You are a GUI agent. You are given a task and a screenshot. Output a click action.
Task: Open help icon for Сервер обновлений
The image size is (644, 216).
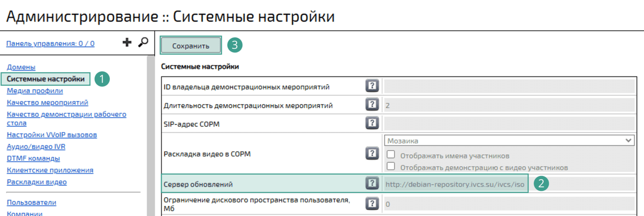tap(372, 184)
